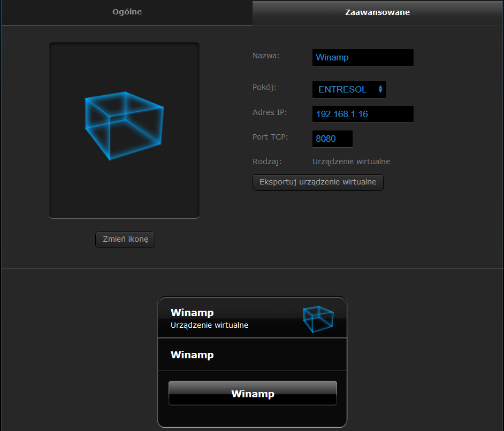The height and width of the screenshot is (431, 504).
Task: Click 'Urządzenie wirtualne' value beside Rodzaj
Action: point(352,161)
